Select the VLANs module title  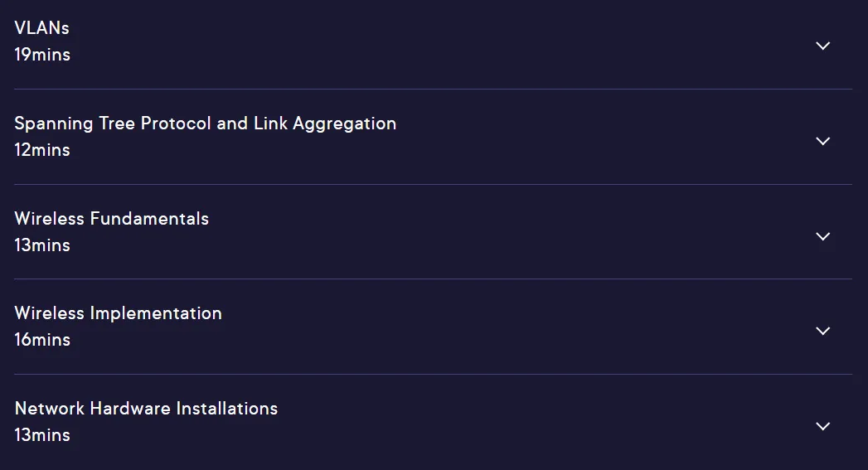tap(41, 27)
